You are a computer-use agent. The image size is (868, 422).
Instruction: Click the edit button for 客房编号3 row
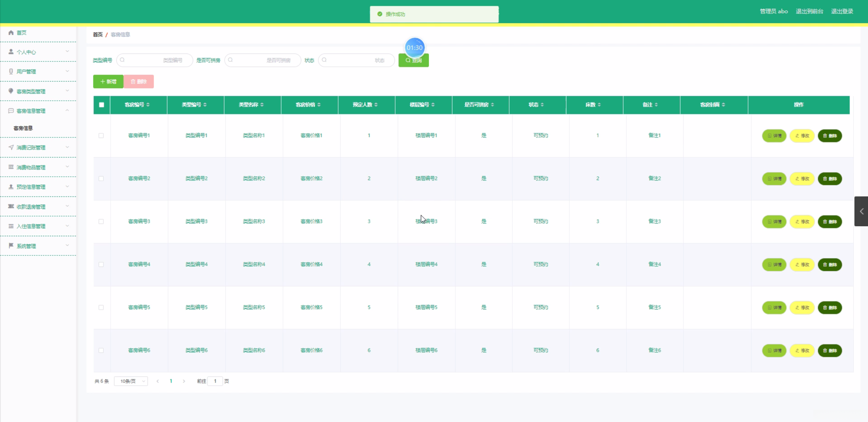(802, 222)
